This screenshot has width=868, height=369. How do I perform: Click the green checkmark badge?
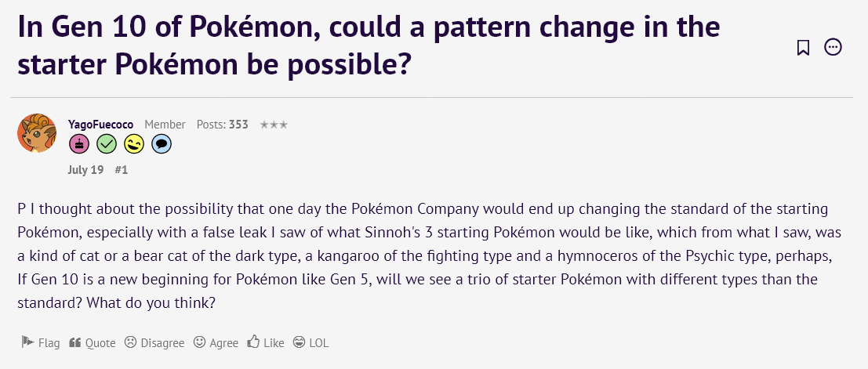tap(107, 144)
